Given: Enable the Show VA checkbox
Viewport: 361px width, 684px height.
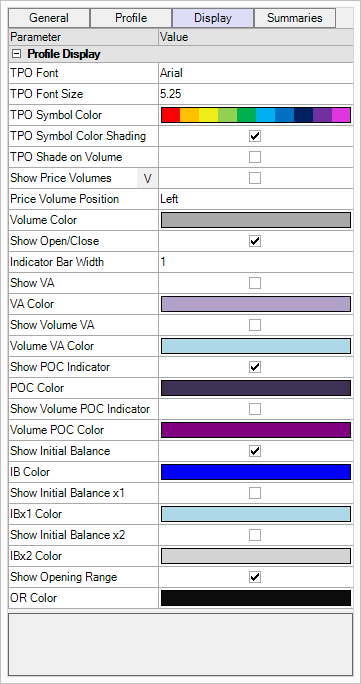Looking at the screenshot, I should point(255,283).
